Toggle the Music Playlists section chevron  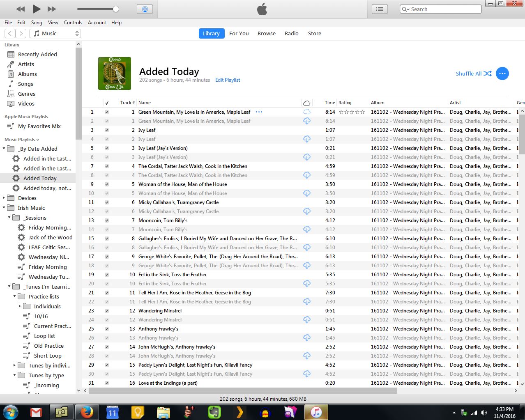[x=38, y=140]
